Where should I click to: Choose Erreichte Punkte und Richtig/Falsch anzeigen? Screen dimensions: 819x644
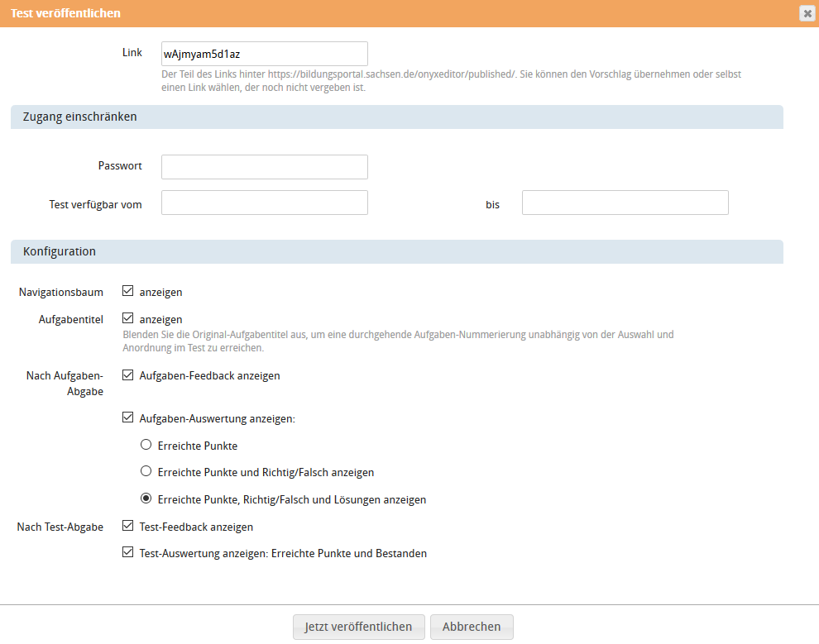tap(146, 471)
